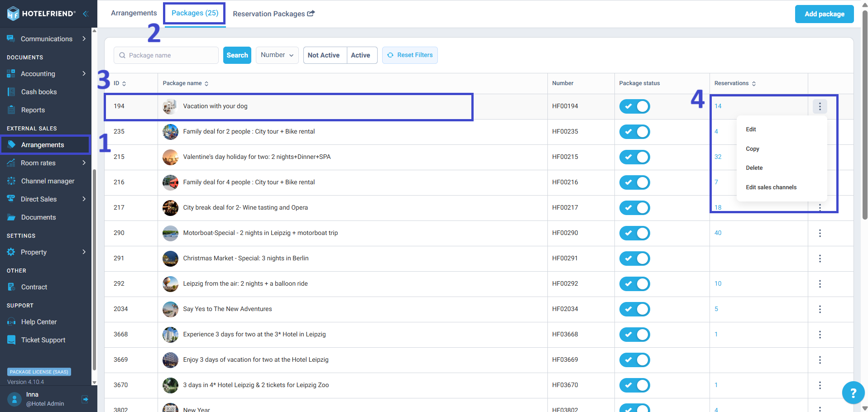This screenshot has width=868, height=412.
Task: Open three-dot menu for package 3668
Action: pyautogui.click(x=820, y=335)
